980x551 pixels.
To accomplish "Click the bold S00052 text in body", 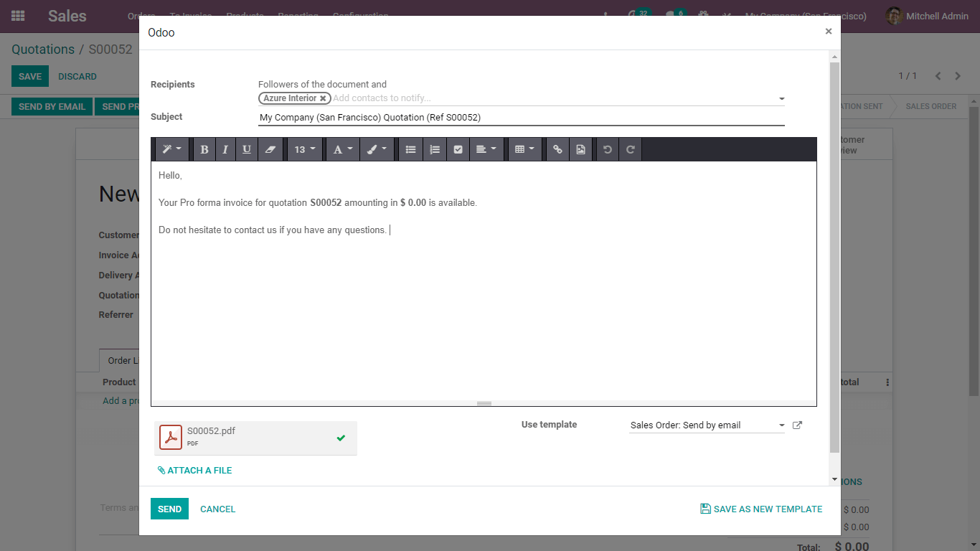I will coord(326,203).
